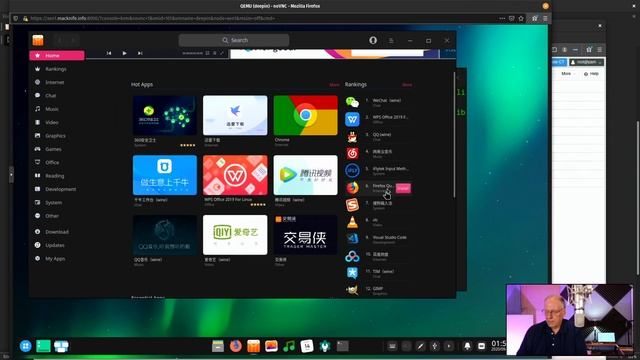
Task: Open Firefox from the Deepin dock
Action: (236, 346)
